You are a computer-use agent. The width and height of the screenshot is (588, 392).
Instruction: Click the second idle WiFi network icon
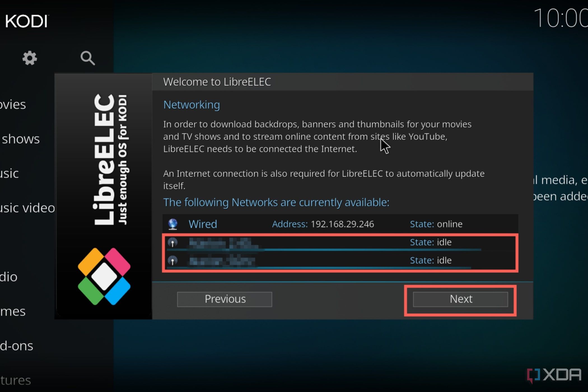point(172,260)
